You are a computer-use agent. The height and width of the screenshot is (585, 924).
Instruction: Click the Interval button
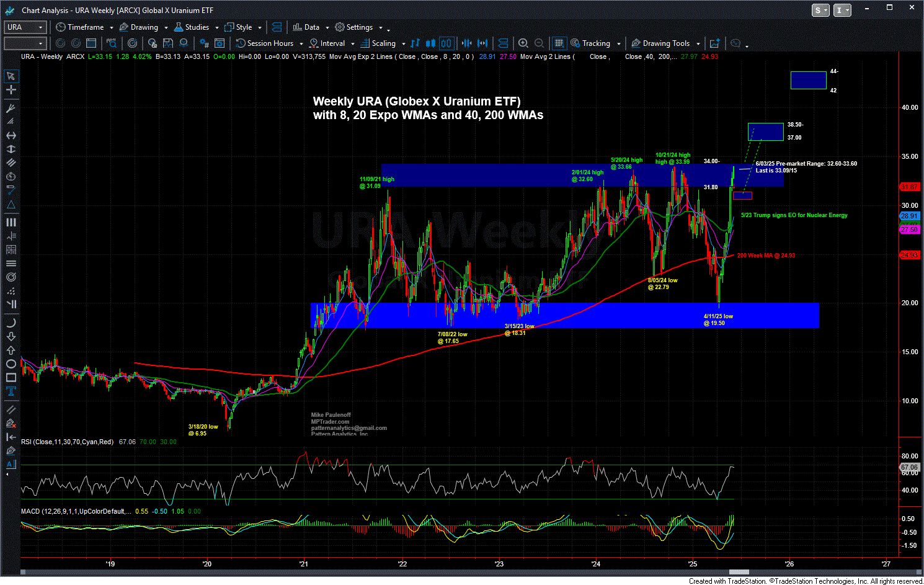[x=327, y=43]
